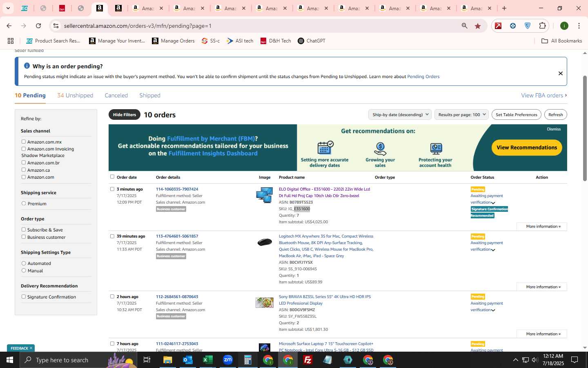Expand More information for Sony BRAVIA order
This screenshot has width=588, height=368.
click(541, 334)
